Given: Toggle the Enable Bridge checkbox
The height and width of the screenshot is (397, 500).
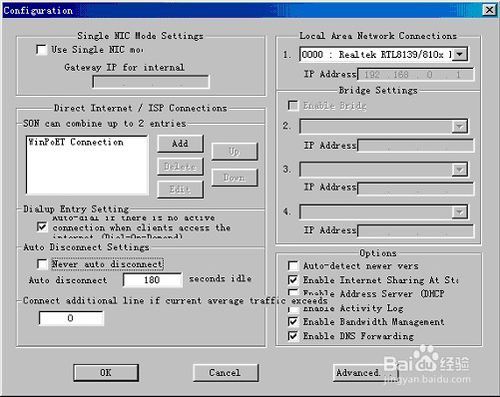Looking at the screenshot, I should coord(293,106).
